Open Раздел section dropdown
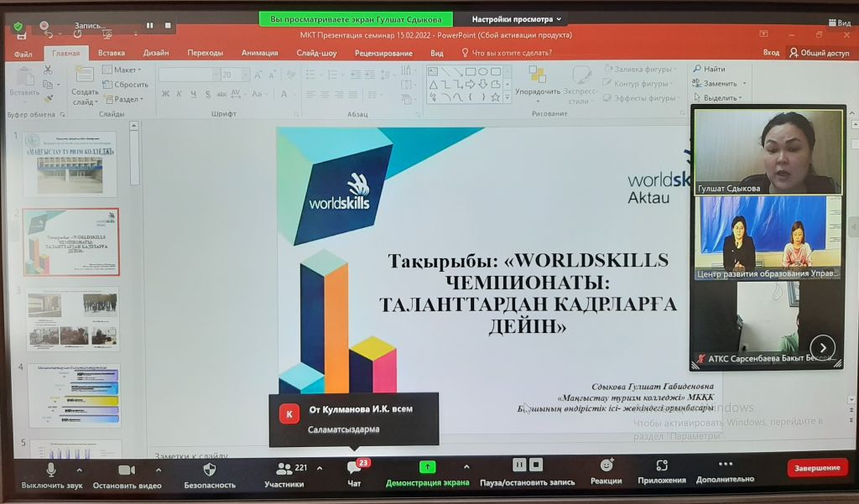 click(124, 99)
